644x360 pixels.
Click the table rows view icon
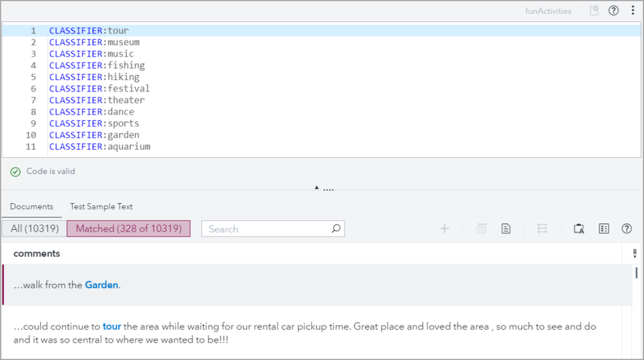pos(481,228)
